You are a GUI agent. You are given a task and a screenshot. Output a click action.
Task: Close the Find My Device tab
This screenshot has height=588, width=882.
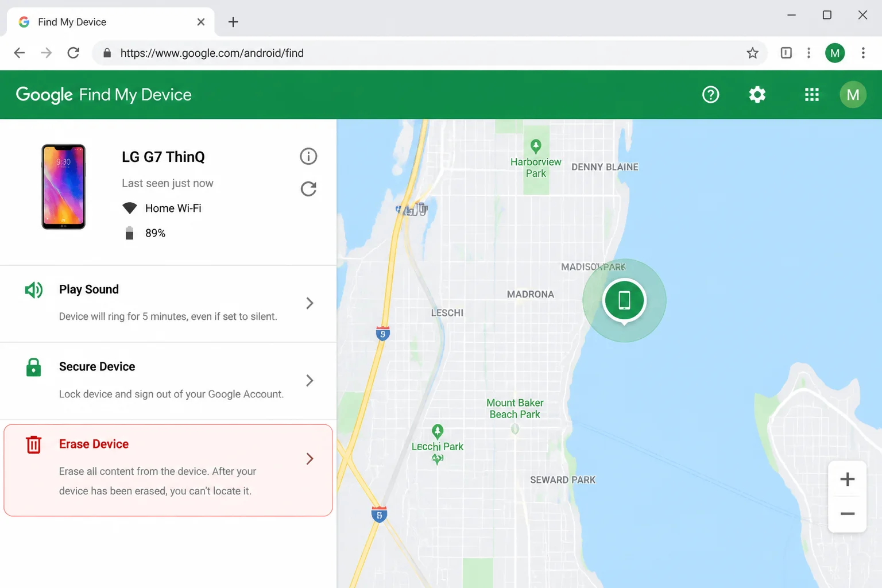tap(200, 22)
